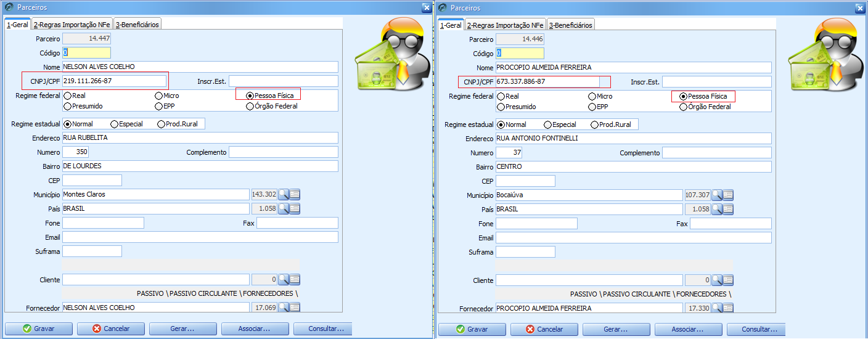The image size is (868, 339).
Task: Click Consultar... button in left window
Action: coord(323,329)
